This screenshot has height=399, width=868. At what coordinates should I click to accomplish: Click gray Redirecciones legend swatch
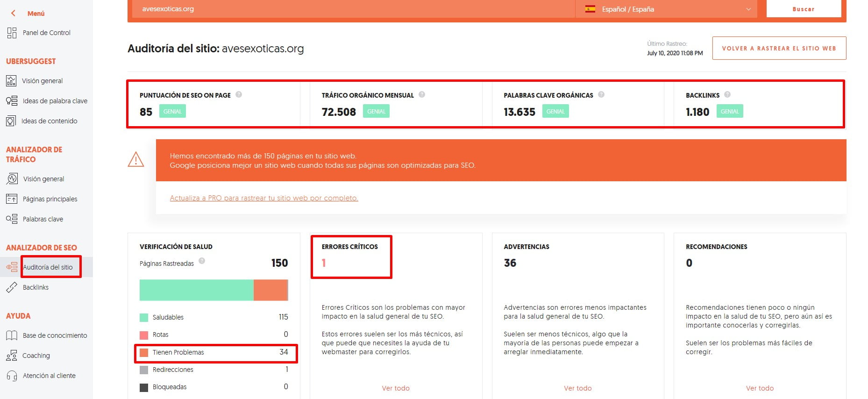[144, 370]
